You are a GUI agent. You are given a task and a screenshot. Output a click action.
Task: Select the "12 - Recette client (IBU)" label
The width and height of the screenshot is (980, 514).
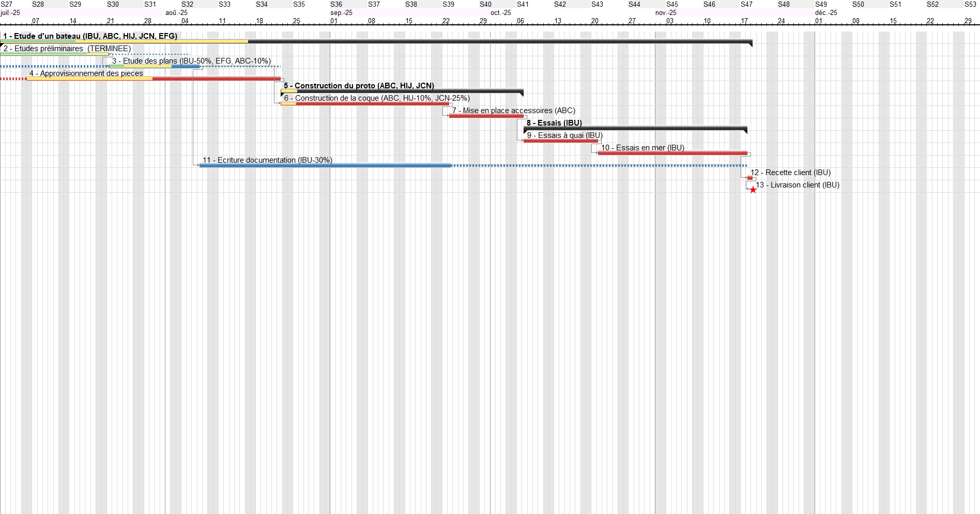point(790,173)
